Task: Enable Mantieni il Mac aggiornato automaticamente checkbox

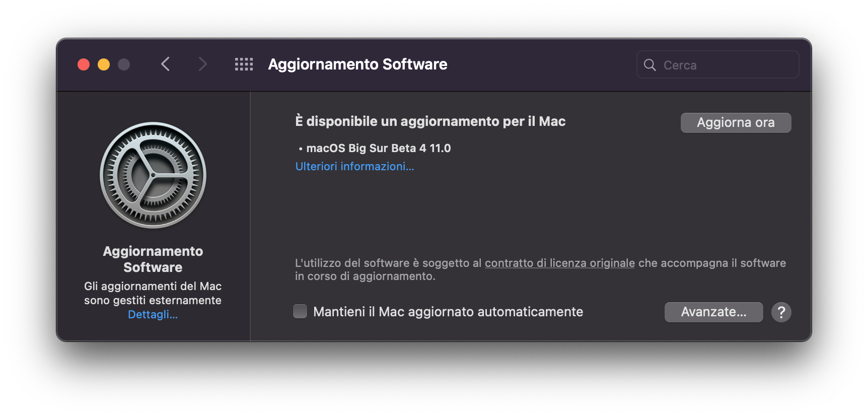Action: 300,311
